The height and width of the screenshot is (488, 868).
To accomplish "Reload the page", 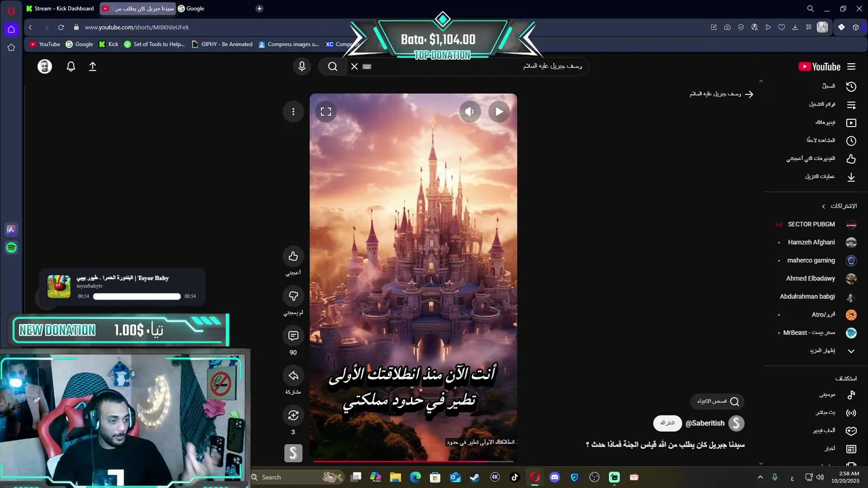I will pos(60,27).
